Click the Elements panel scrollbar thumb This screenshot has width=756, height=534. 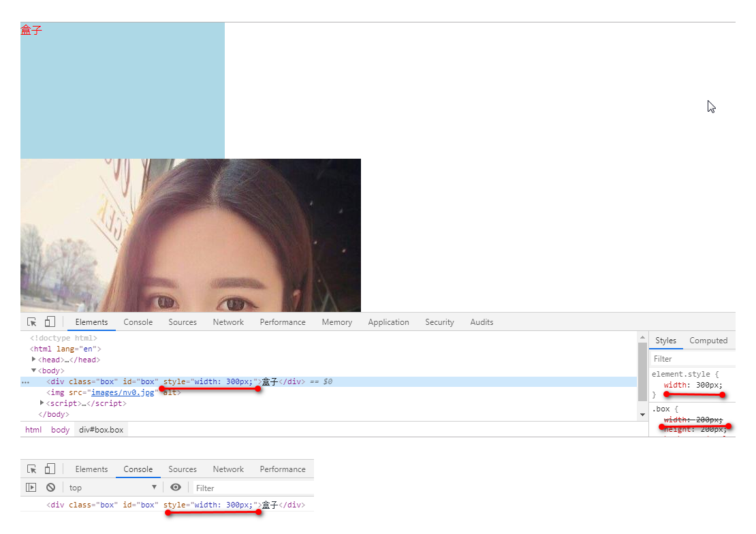642,371
